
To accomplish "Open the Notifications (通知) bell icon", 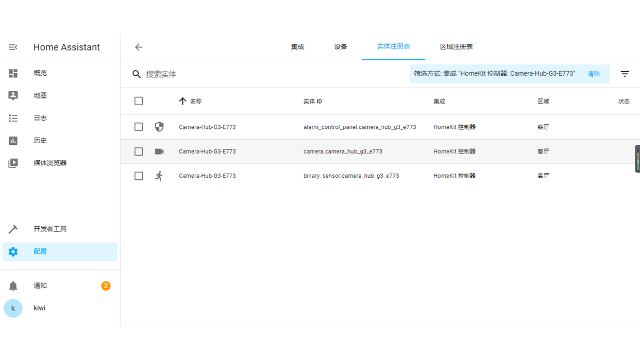I will [13, 286].
